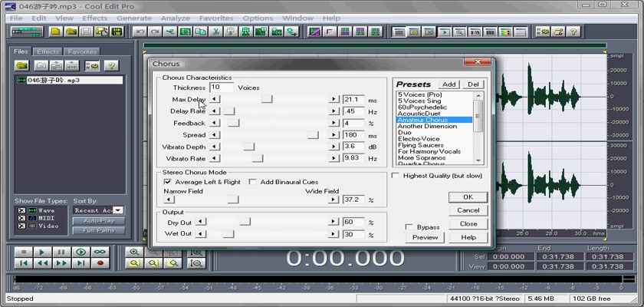Click the Fast Forward transport button
The image size is (644, 307).
point(61,263)
